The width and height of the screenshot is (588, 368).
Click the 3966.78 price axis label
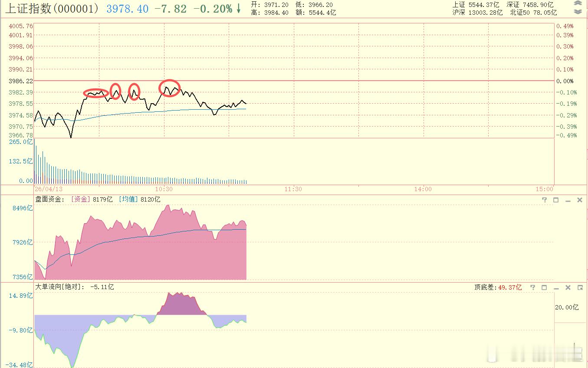[20, 135]
